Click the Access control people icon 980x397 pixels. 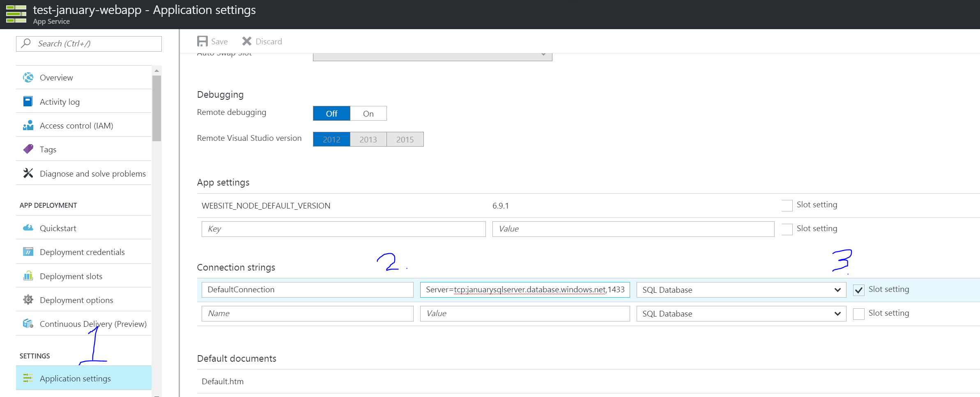(28, 125)
